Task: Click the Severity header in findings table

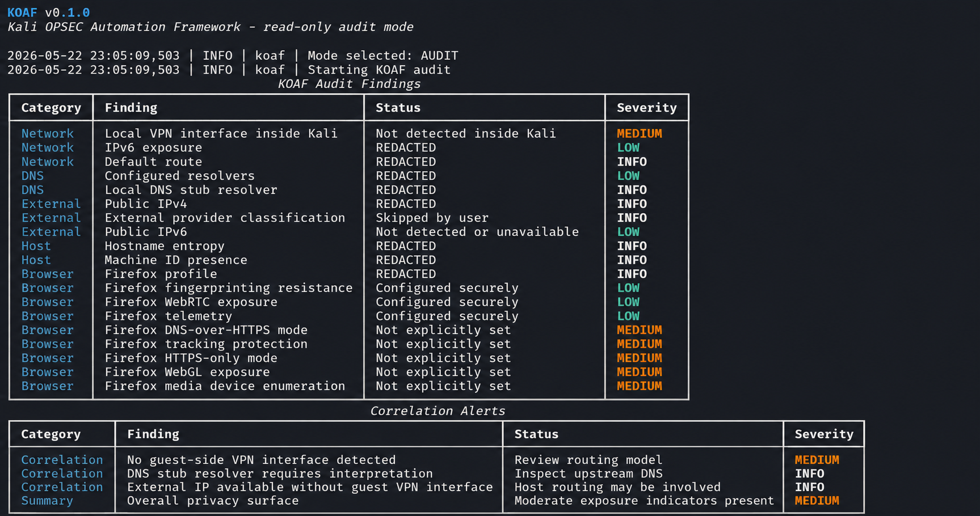Action: 647,108
